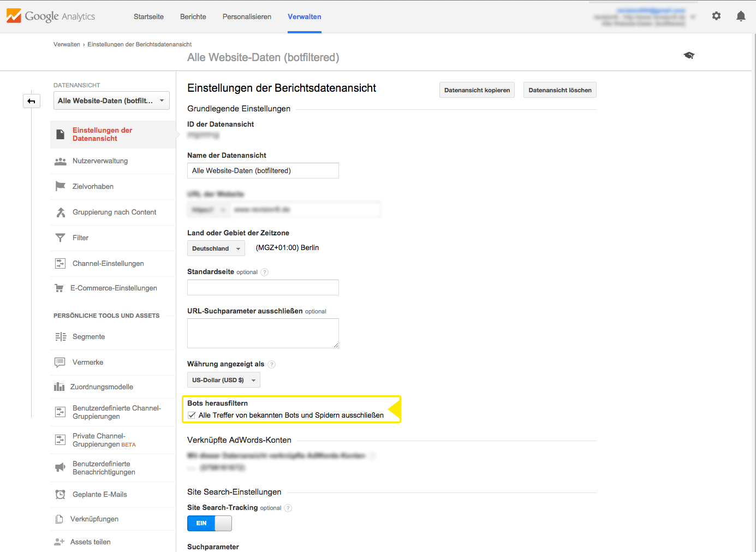Open Zielvorhaben via the flag icon
The image size is (756, 552).
[x=61, y=187]
